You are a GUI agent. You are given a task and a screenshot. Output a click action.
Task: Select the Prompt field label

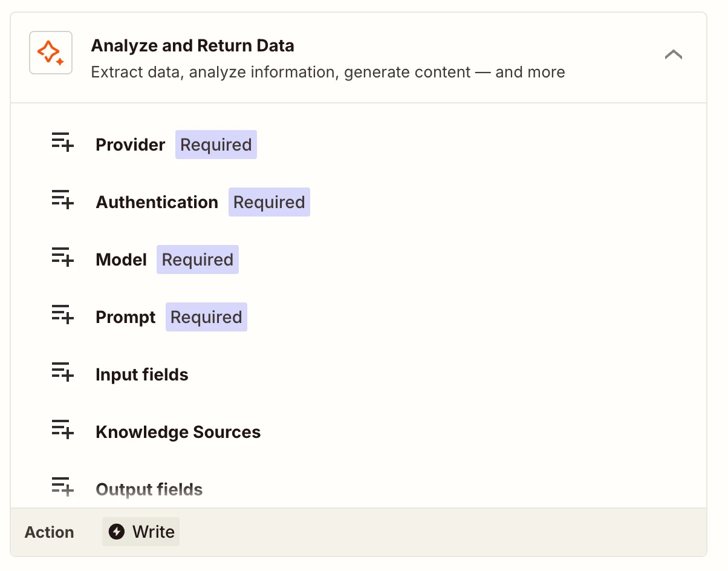(x=126, y=318)
